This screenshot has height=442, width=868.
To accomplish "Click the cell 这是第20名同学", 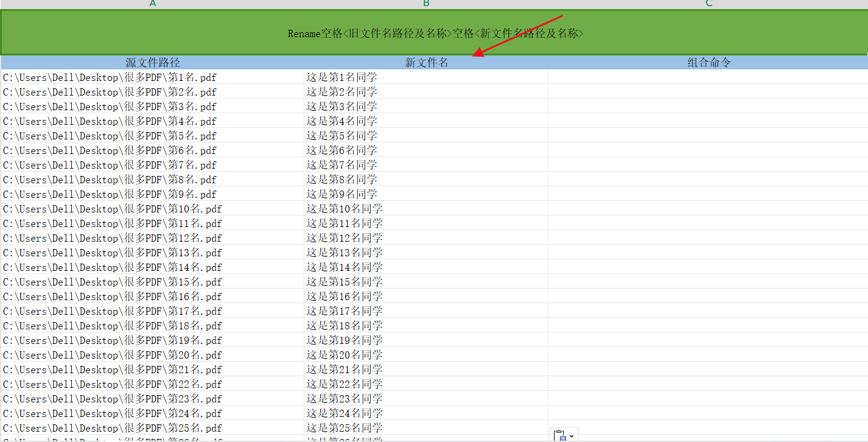I will click(x=426, y=355).
